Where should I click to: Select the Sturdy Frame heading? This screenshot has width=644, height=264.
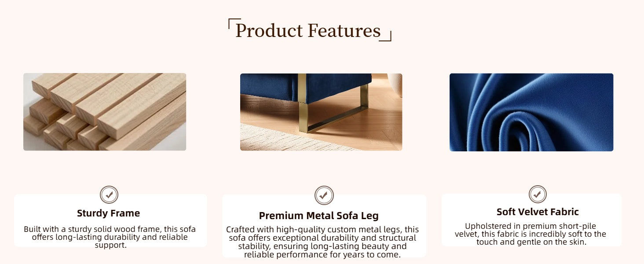tap(108, 213)
